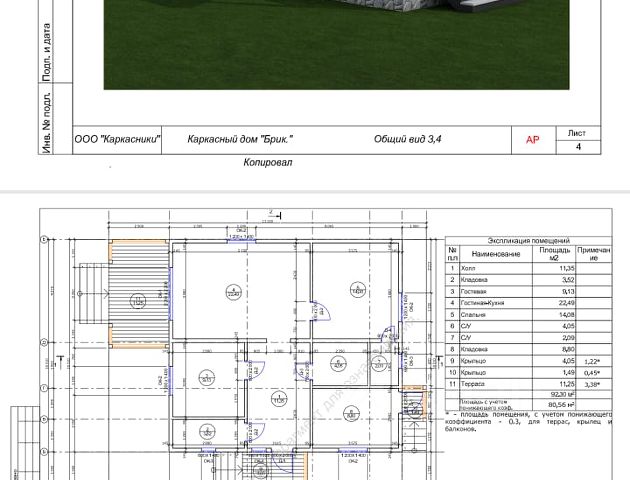Click the house rendering image at the top
Viewport: 630px width, 480px height.
click(x=337, y=45)
